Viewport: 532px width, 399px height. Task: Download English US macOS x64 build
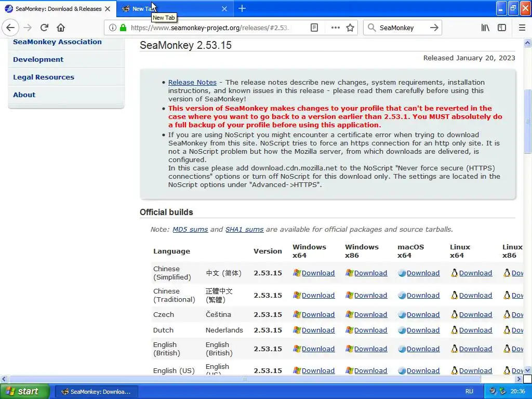coord(423,371)
